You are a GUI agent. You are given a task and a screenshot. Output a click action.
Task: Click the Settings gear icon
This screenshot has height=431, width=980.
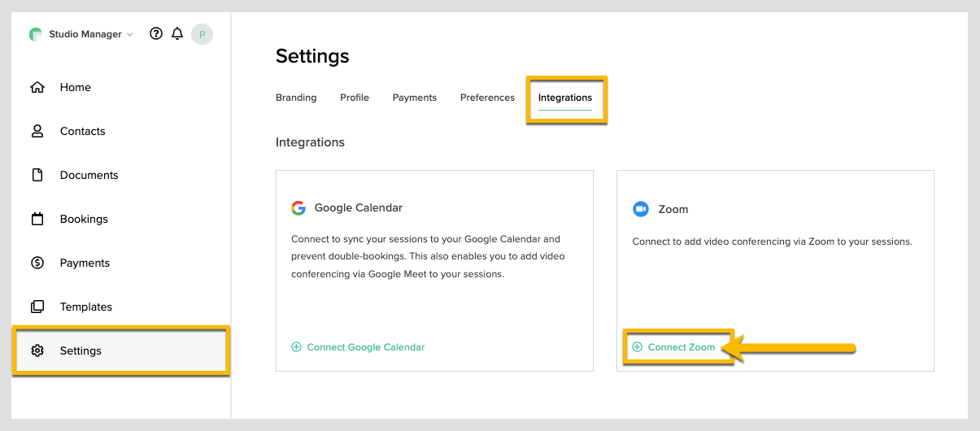[37, 350]
